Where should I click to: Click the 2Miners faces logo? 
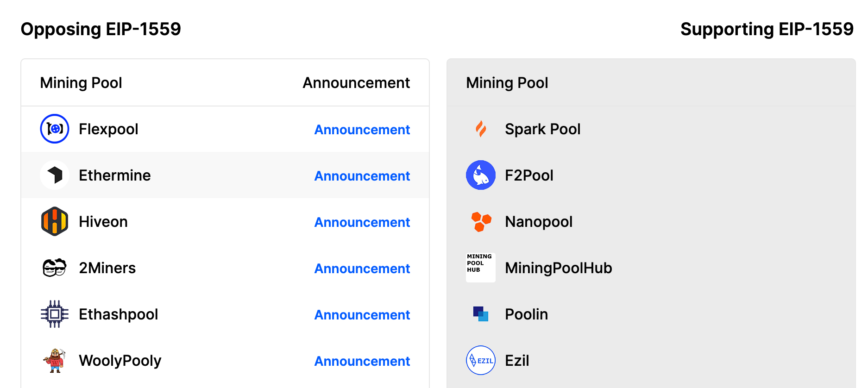55,268
